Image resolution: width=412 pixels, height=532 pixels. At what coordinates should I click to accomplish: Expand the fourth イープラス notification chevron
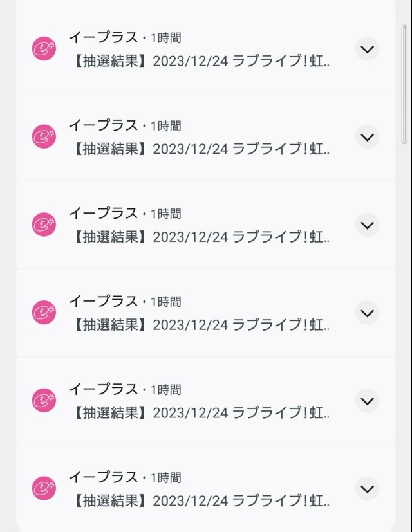(x=367, y=313)
